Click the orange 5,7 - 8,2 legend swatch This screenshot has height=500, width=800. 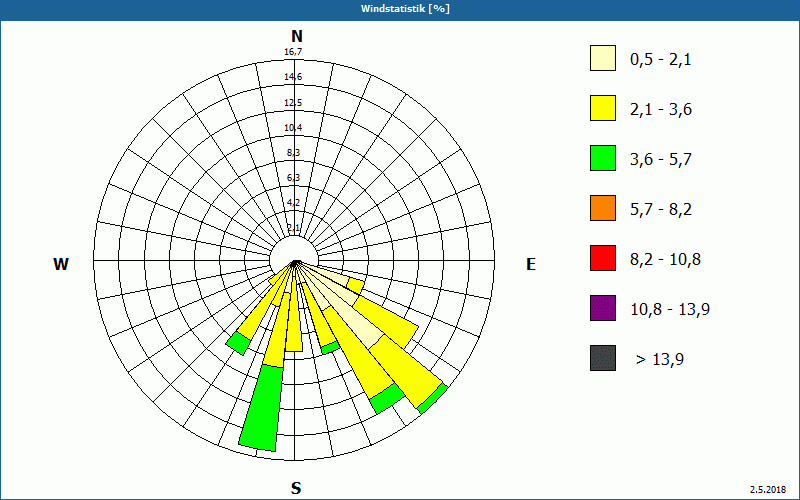tap(603, 208)
